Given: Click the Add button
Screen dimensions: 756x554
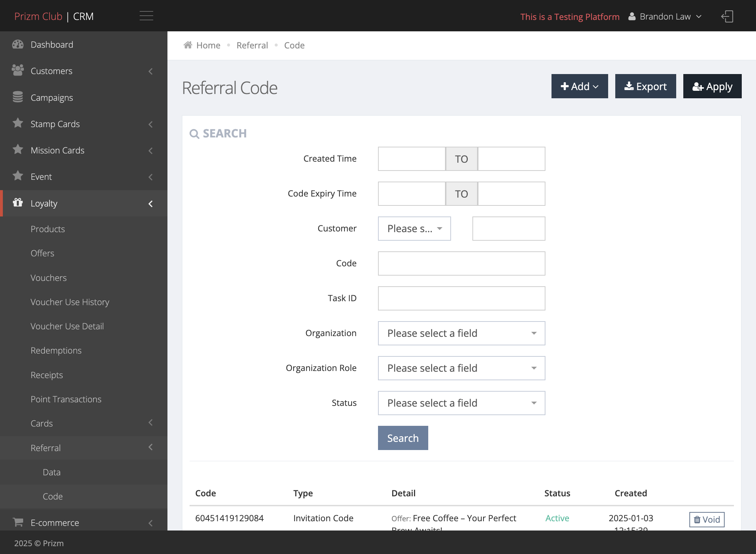Looking at the screenshot, I should 580,86.
